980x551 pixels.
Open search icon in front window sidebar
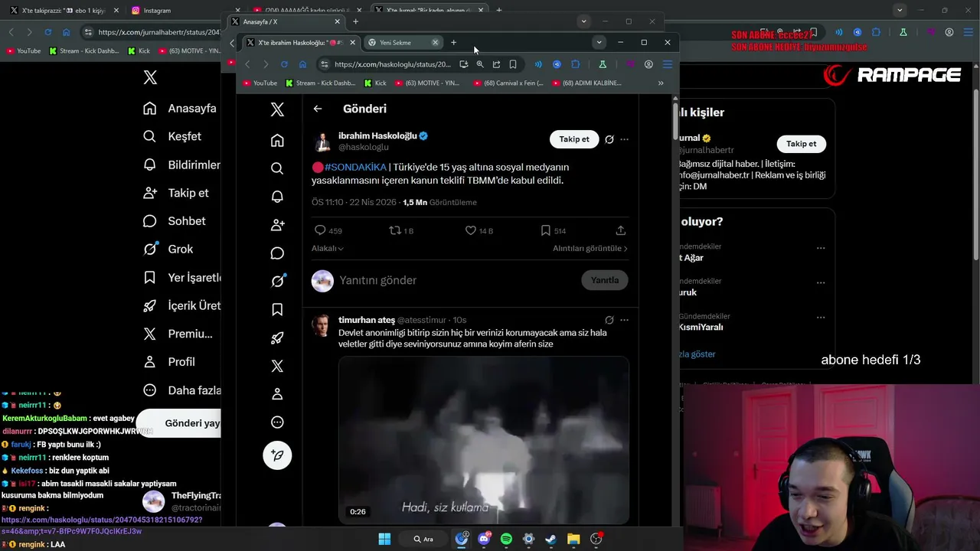[x=277, y=168]
